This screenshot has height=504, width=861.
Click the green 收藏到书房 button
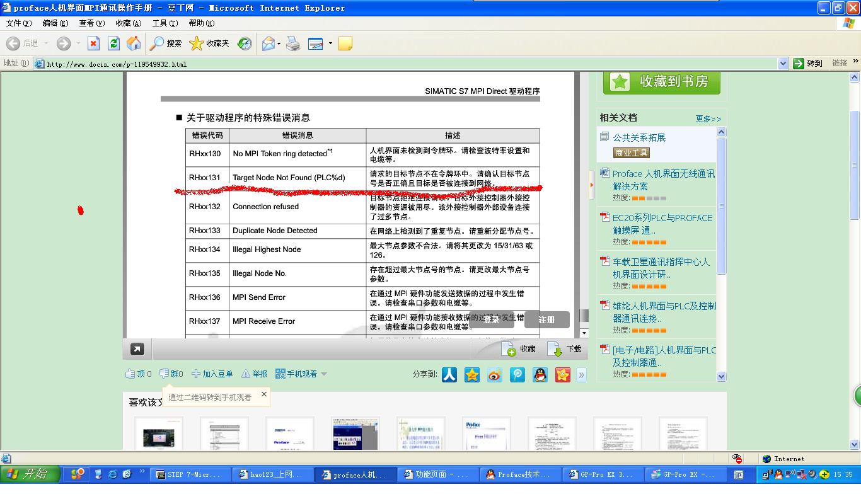click(x=661, y=82)
